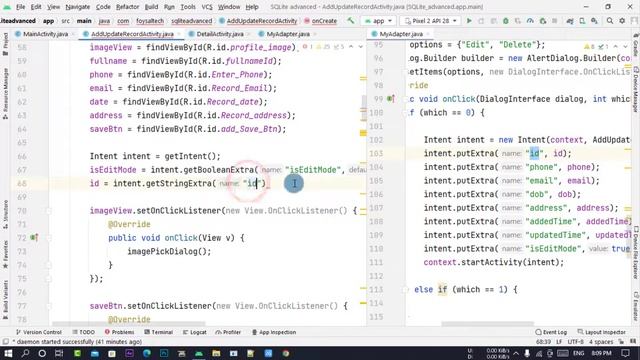Open the TODO tool window
Viewport: 640px width, 360px height.
[83, 332]
